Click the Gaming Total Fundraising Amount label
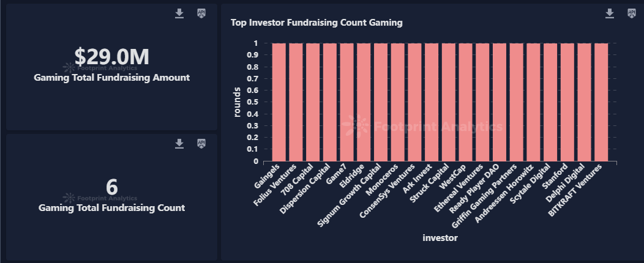 112,78
